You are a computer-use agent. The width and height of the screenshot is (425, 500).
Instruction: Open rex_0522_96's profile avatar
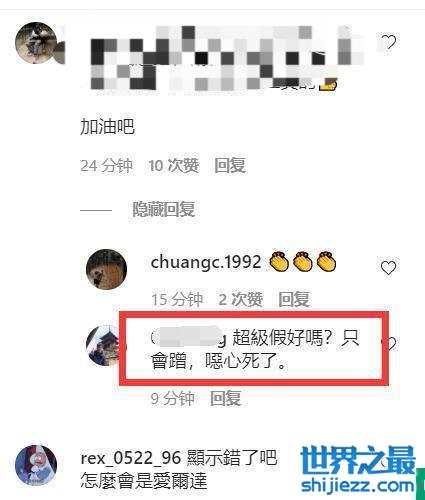[36, 465]
